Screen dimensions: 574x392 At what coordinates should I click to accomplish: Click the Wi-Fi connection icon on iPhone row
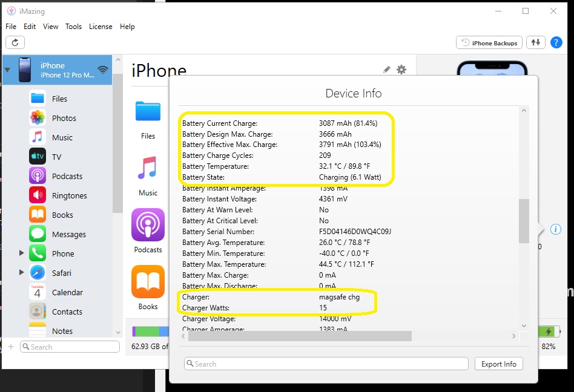tap(103, 70)
